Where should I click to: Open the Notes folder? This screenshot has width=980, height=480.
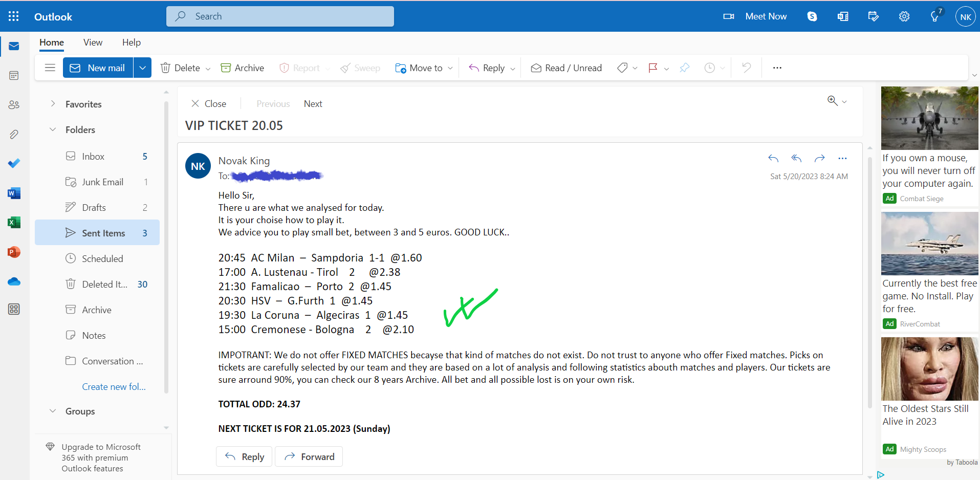click(97, 335)
